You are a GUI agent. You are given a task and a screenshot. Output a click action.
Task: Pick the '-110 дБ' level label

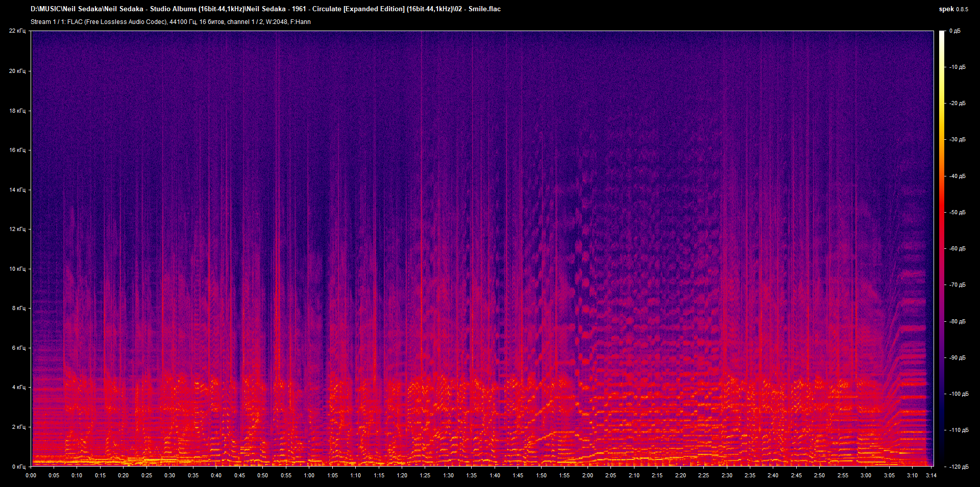[959, 430]
